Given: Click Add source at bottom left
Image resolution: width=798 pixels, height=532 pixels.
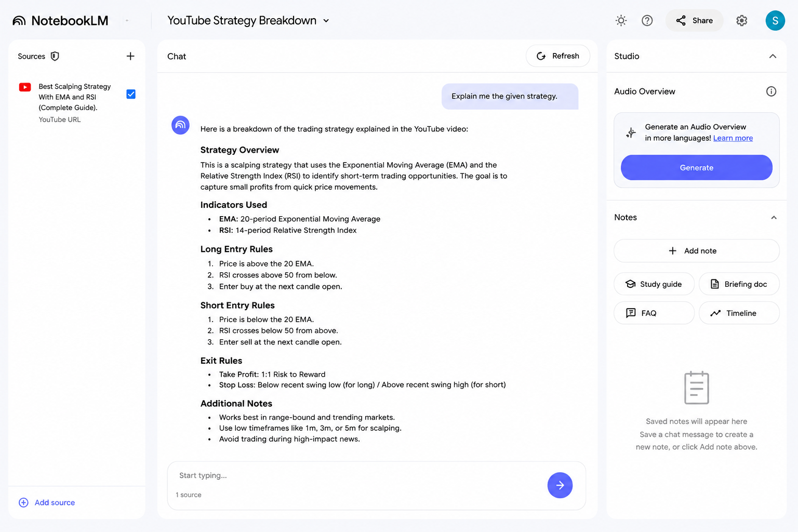Looking at the screenshot, I should [x=47, y=502].
